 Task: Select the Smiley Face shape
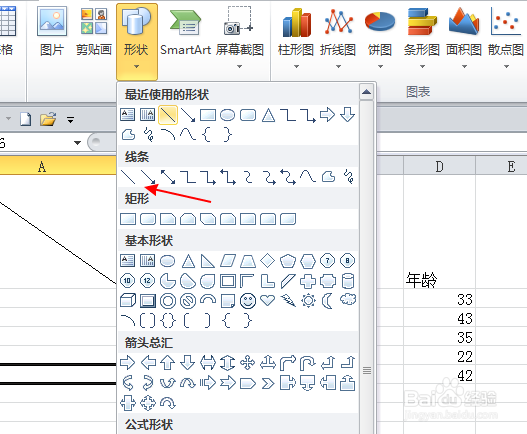(248, 301)
